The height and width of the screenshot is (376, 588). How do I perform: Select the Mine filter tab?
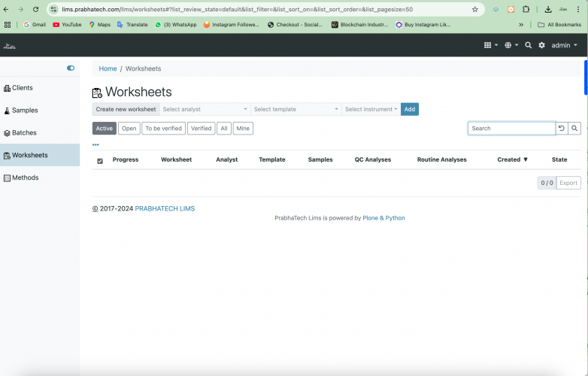point(243,128)
